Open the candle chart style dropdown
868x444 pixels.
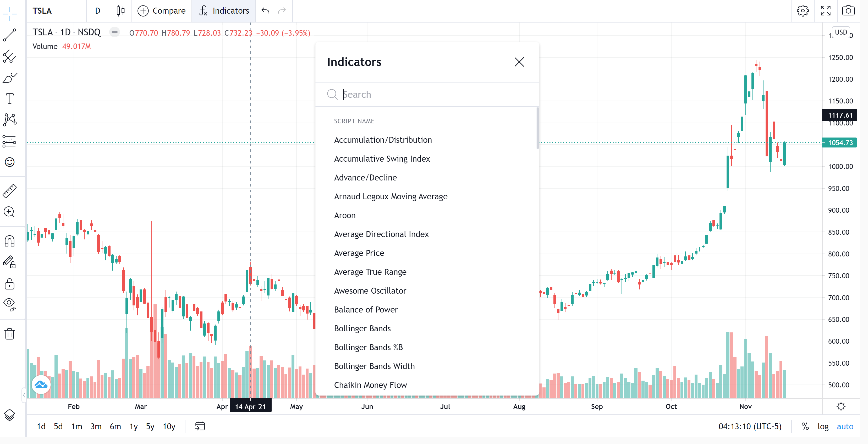click(x=120, y=11)
